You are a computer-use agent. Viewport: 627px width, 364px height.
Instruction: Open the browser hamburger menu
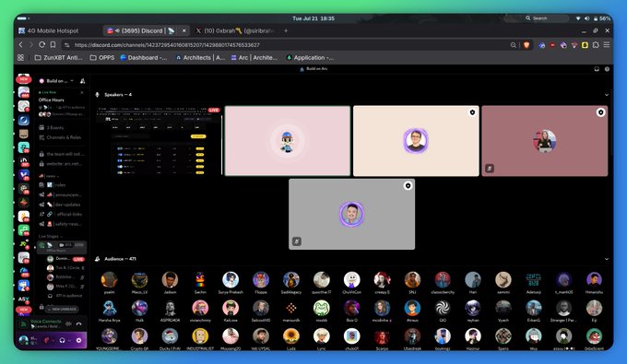[x=607, y=45]
